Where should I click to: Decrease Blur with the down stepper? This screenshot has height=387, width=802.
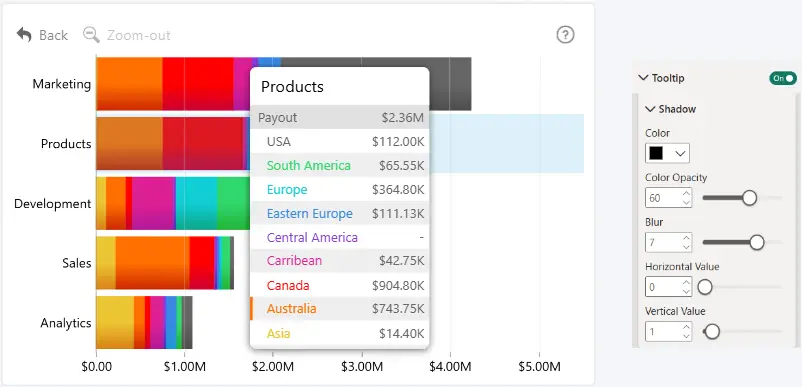point(686,247)
